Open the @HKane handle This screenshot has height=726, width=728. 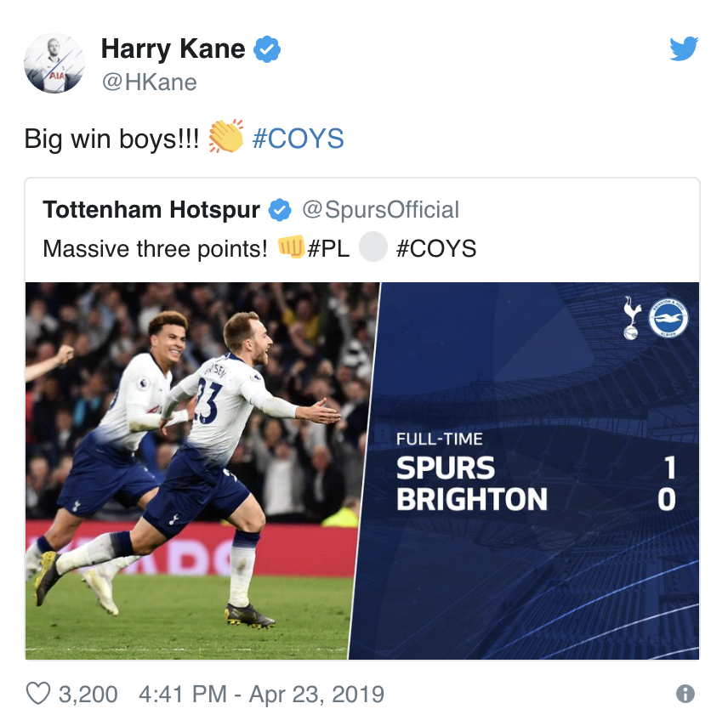149,82
